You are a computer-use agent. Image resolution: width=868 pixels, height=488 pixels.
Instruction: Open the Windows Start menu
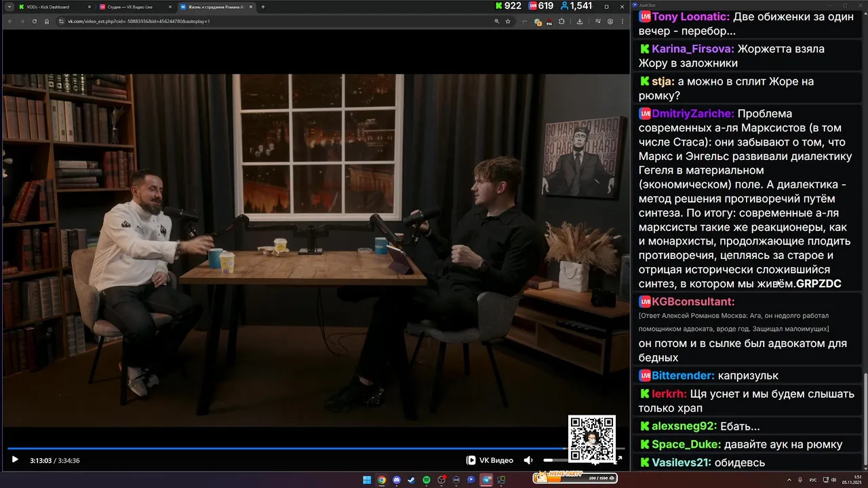[x=367, y=479]
